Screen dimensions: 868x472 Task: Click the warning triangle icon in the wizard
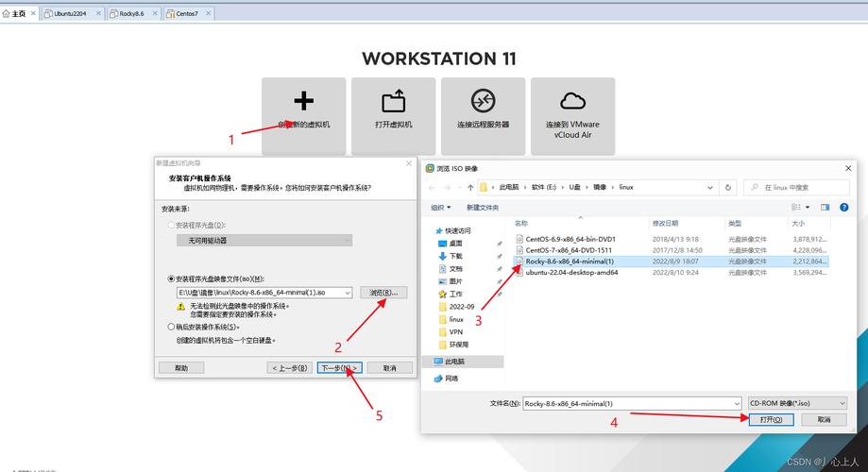[180, 306]
